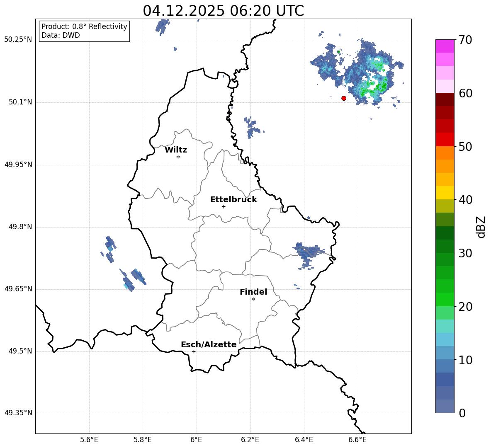Image resolution: width=491 pixels, height=448 pixels.
Task: Select the Wiltz city label
Action: click(176, 150)
